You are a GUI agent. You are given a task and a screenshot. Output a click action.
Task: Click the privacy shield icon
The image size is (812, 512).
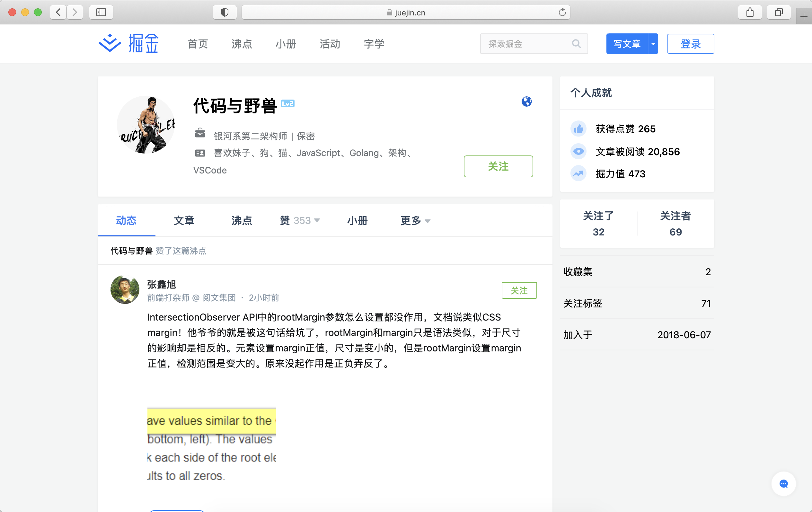pos(225,13)
